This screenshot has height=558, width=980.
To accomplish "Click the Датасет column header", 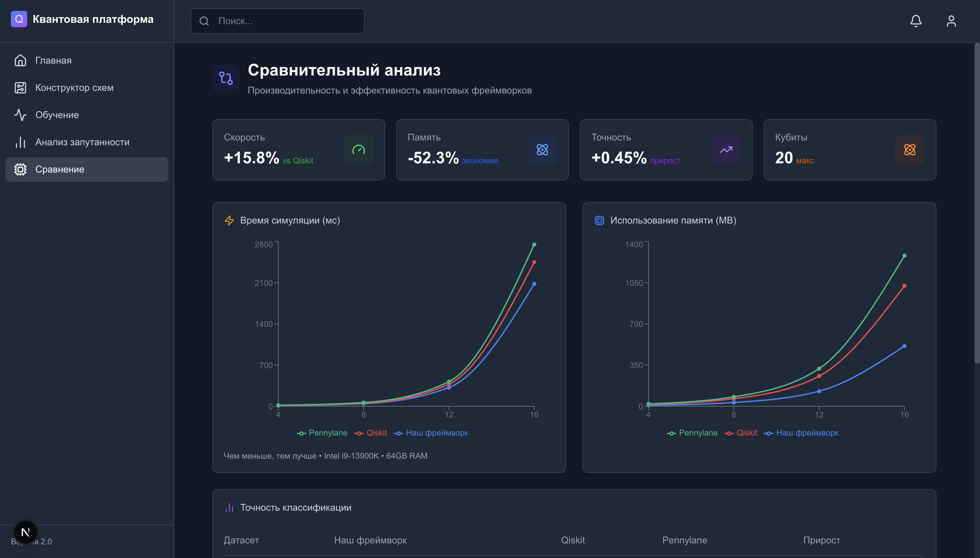I will (x=242, y=540).
